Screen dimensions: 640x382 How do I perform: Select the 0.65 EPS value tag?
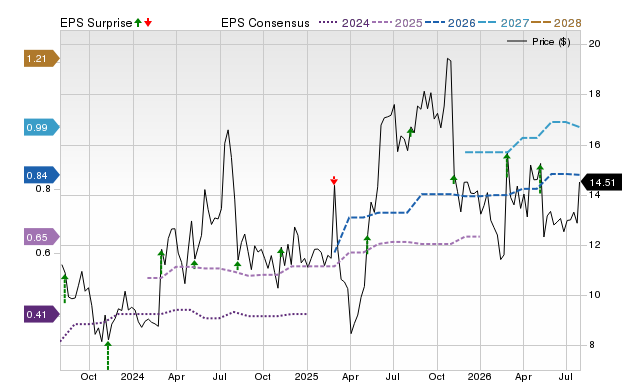pos(41,237)
